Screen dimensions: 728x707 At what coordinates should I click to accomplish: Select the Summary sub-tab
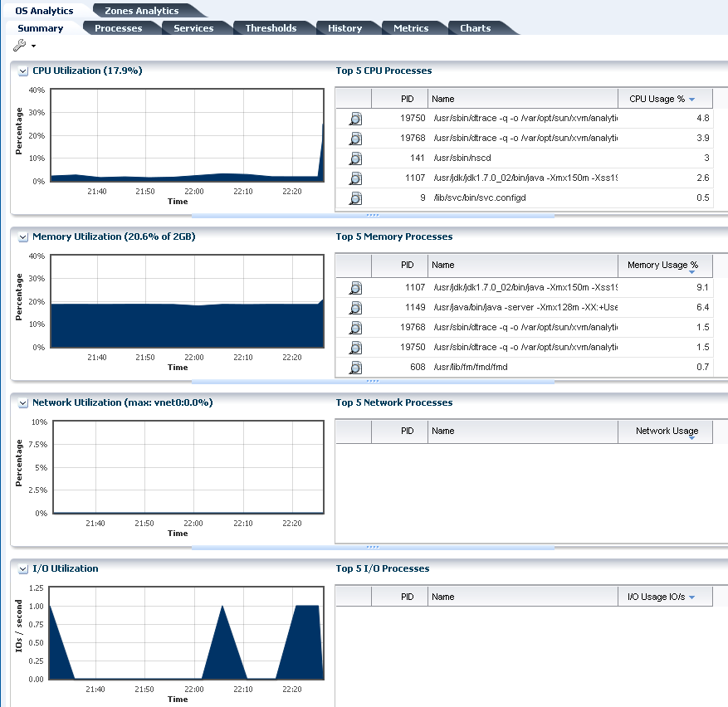41,28
